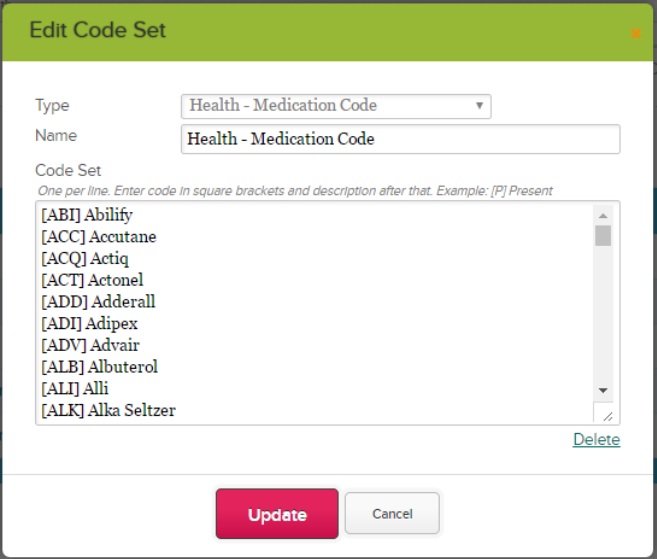Image resolution: width=657 pixels, height=559 pixels.
Task: Place cursor on the [ADD] Adderall line
Action: [98, 302]
